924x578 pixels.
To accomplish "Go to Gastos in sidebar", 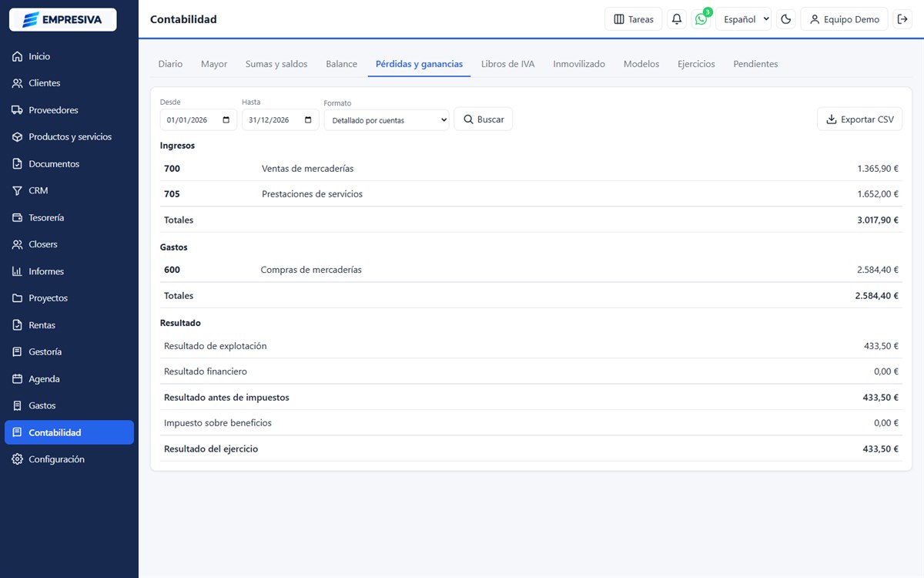I will click(69, 405).
